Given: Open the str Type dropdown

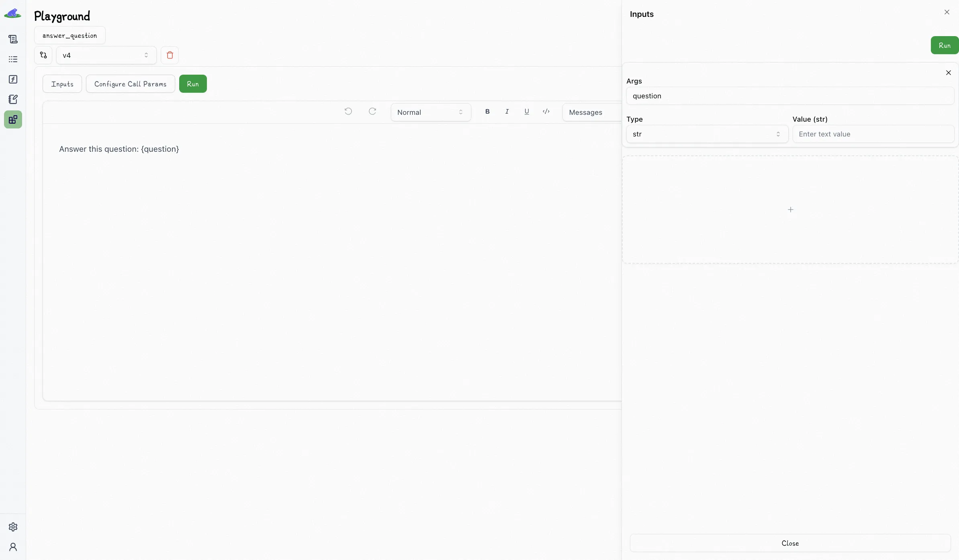Looking at the screenshot, I should [707, 134].
